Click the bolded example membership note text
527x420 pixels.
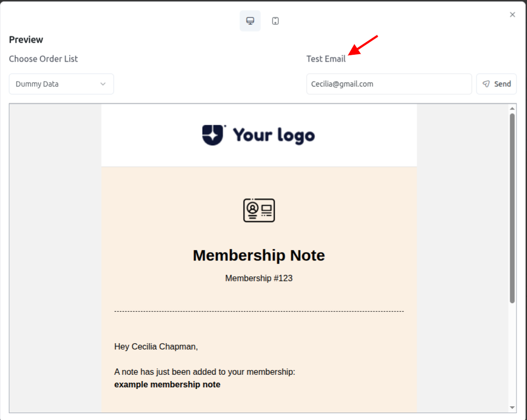167,384
